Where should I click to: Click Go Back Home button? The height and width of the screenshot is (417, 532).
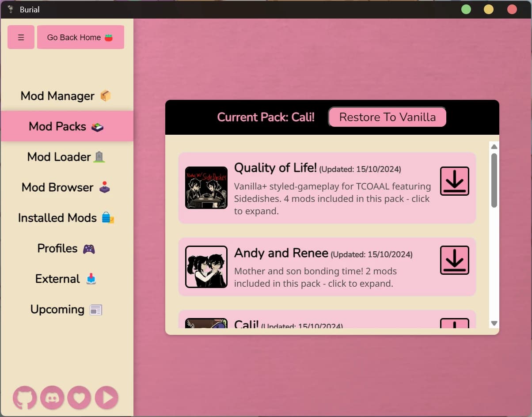(80, 37)
